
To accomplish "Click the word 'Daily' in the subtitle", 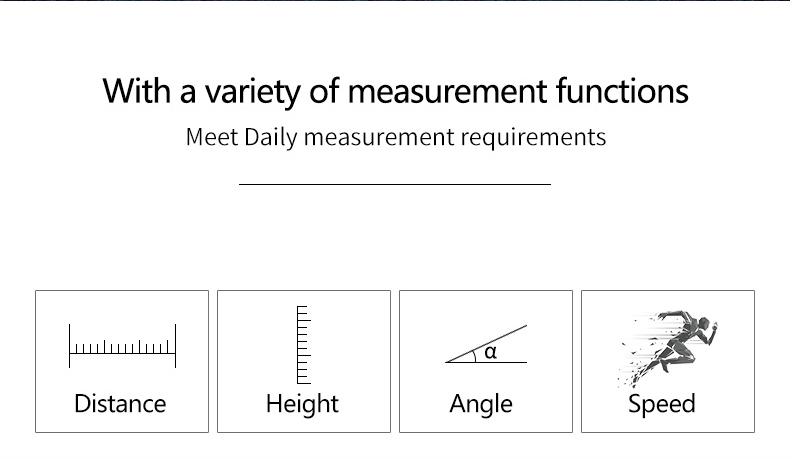I will pyautogui.click(x=271, y=138).
